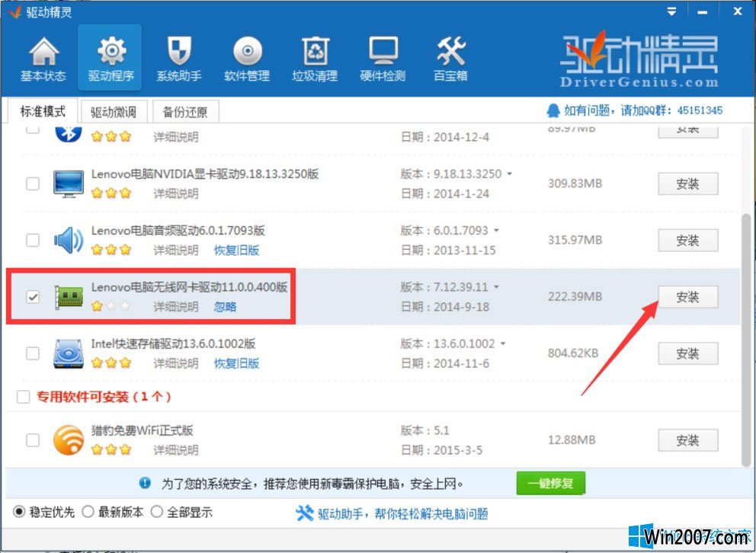
Task: Click the star rating of the audio driver
Action: (111, 250)
